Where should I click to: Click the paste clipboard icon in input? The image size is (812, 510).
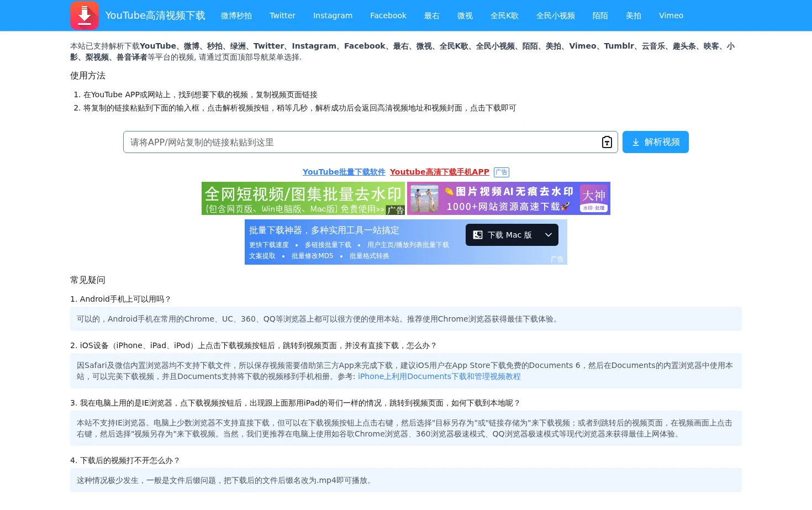pyautogui.click(x=607, y=142)
